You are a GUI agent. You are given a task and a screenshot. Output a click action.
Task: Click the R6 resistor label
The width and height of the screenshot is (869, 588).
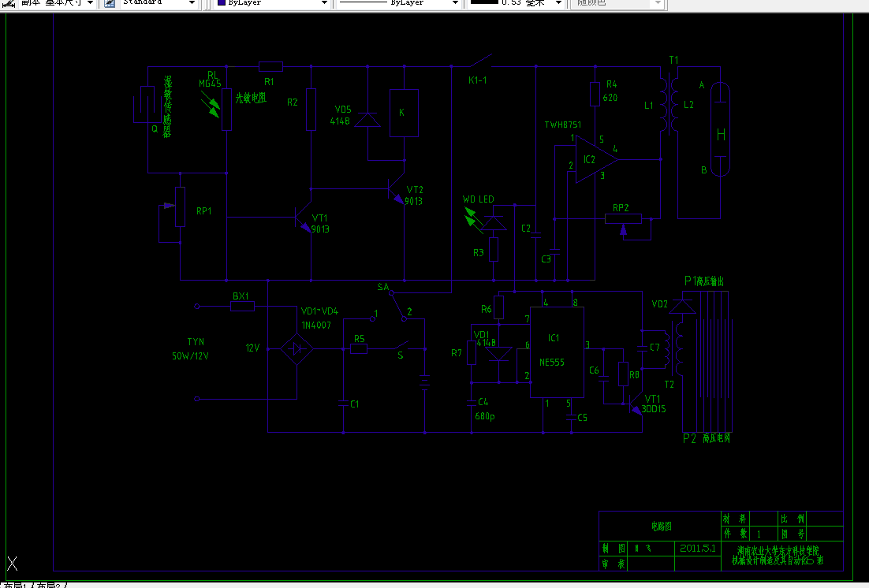click(x=486, y=309)
